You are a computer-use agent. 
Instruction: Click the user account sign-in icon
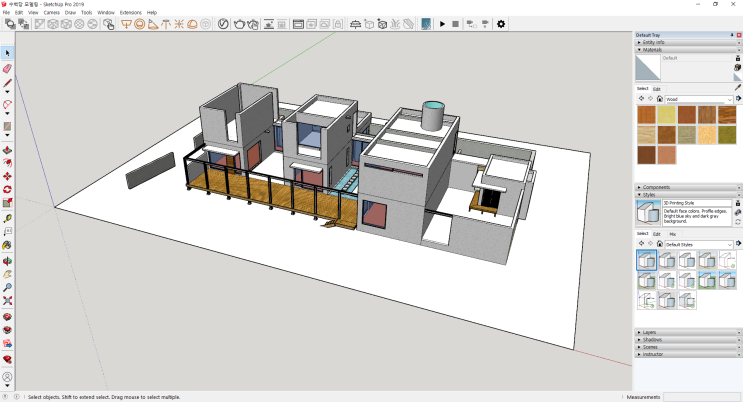click(x=7, y=377)
